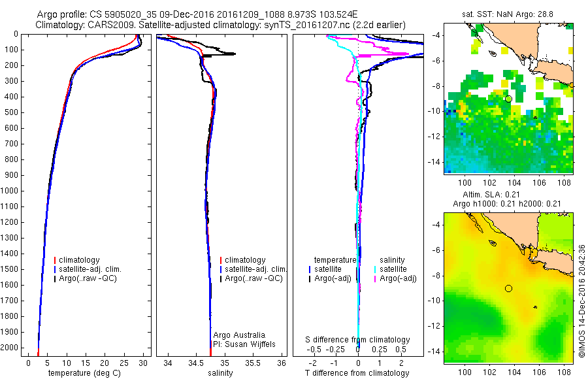588x379 pixels.
Task: Click the float position circle on SLA map
Action: tap(508, 288)
